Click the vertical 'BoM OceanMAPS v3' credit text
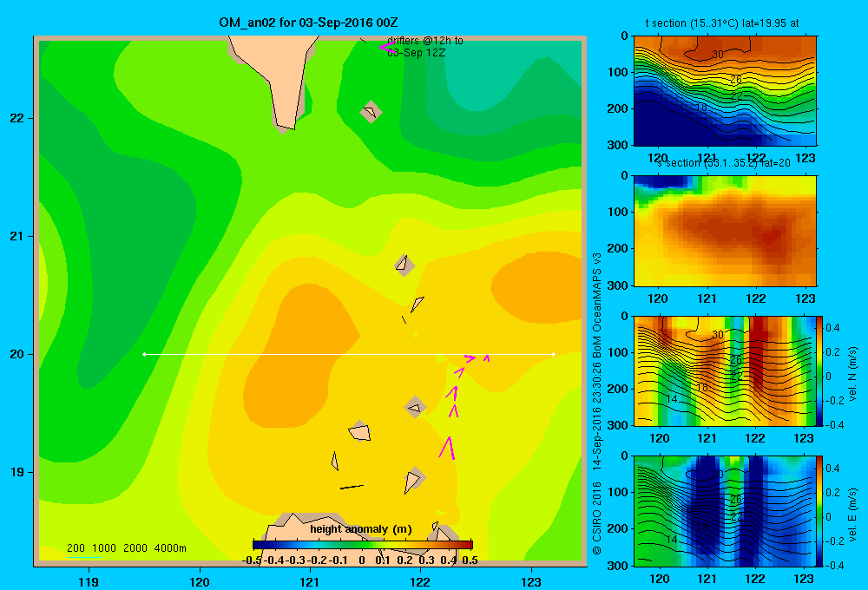868x590 pixels. (x=597, y=305)
